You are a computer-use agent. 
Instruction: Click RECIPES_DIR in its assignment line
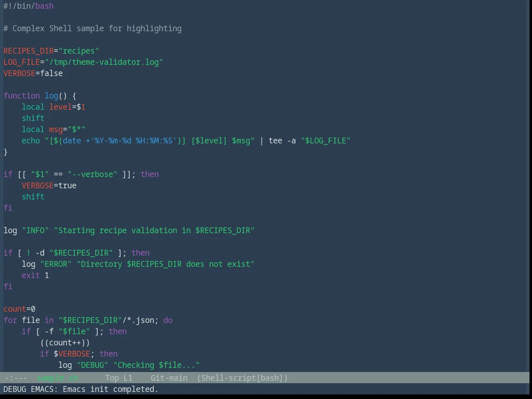29,51
